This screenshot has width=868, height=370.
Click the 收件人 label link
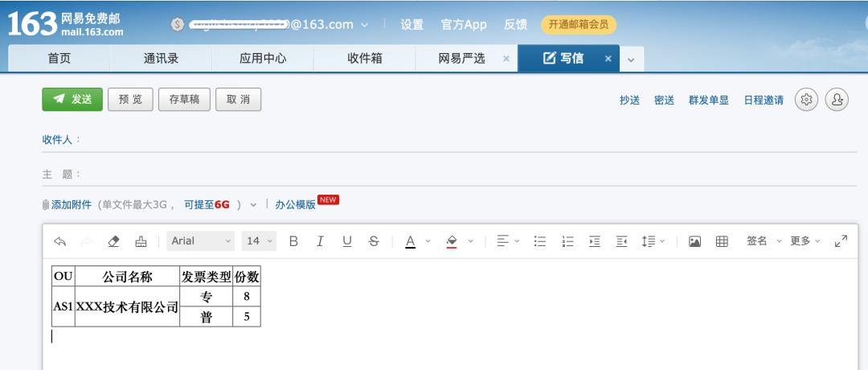click(x=58, y=140)
